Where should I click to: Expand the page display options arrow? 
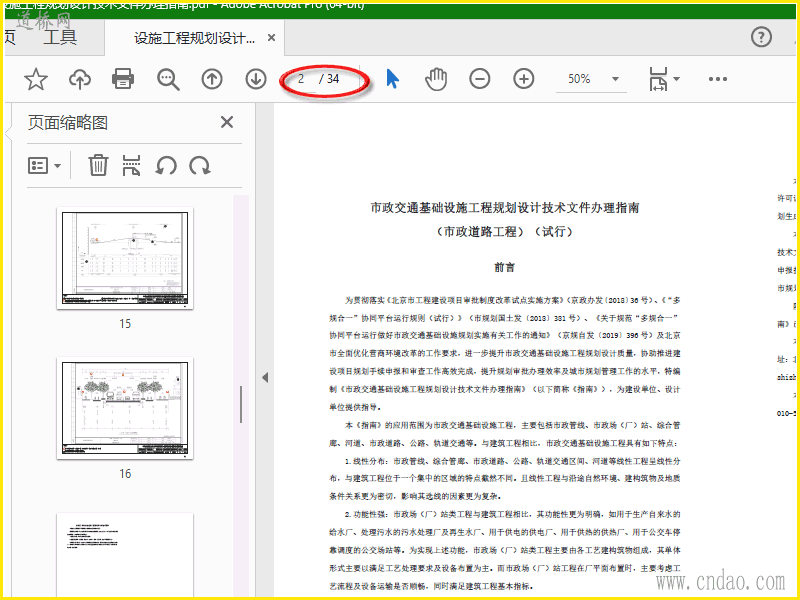point(677,79)
